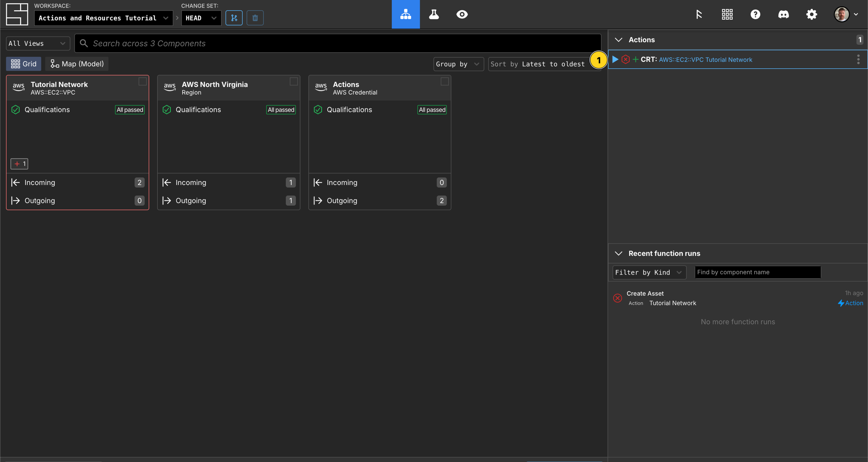The height and width of the screenshot is (462, 868).
Task: Click AWS North Virginia Incoming arrow icon
Action: tap(167, 182)
